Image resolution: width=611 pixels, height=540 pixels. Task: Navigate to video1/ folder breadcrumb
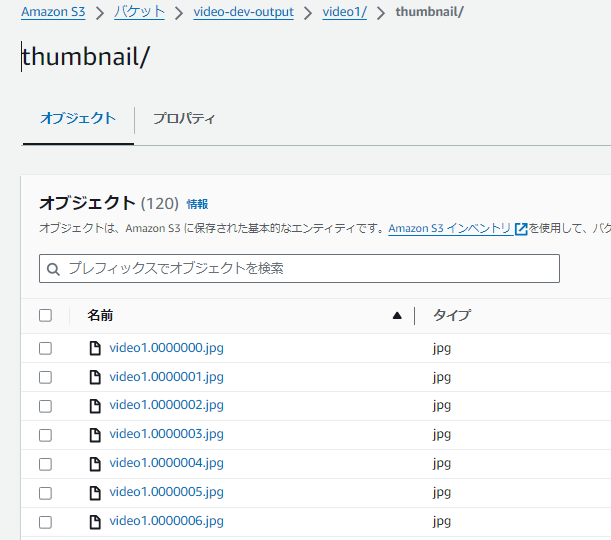tap(345, 12)
